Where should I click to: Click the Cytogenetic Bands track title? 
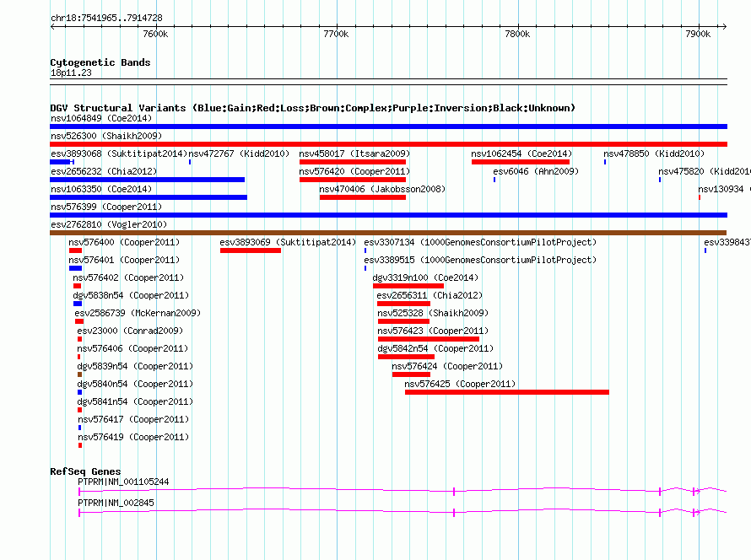point(100,62)
